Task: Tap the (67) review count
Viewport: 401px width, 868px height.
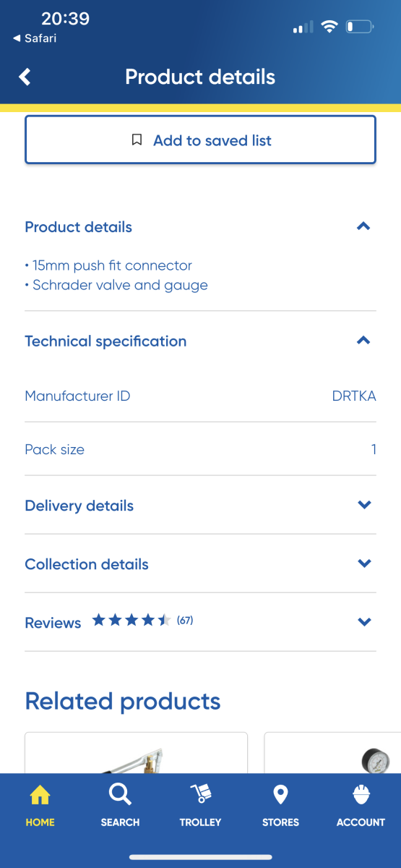Action: (x=185, y=621)
